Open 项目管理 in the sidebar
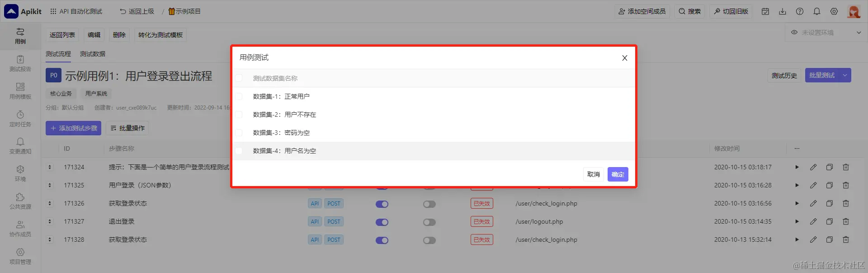The width and height of the screenshot is (868, 273). pyautogui.click(x=20, y=257)
